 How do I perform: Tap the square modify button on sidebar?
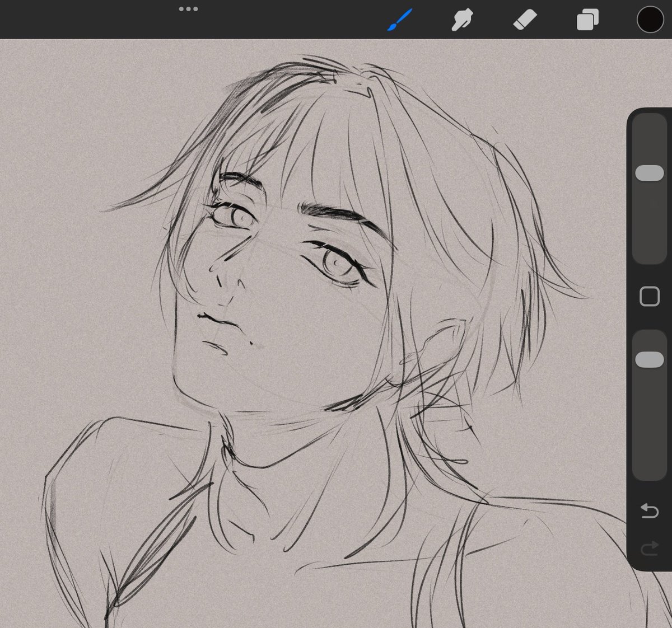[x=650, y=296]
